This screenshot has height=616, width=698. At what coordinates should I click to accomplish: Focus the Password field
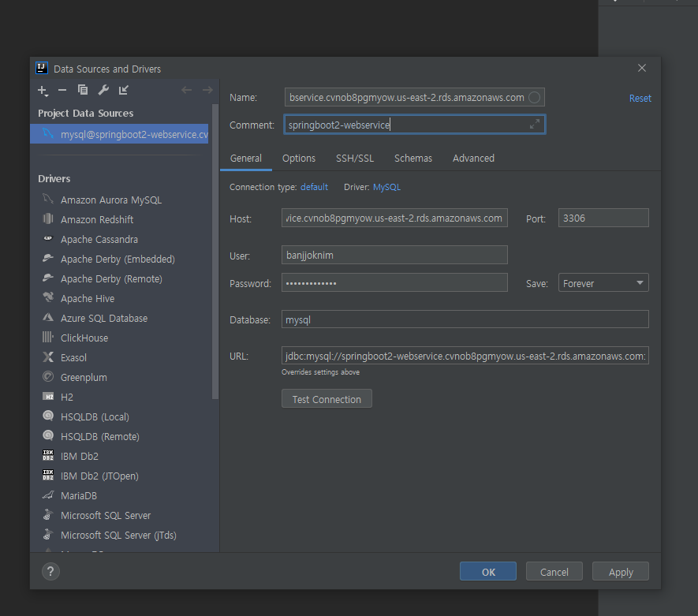pos(394,283)
